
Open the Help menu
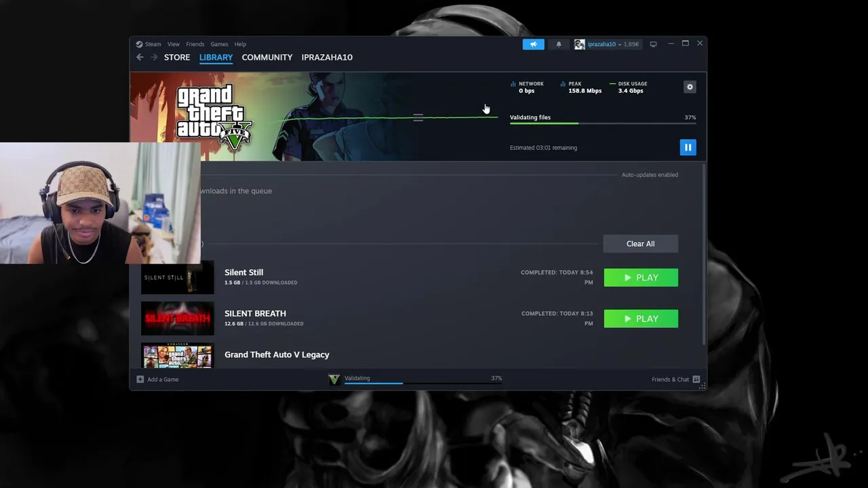tap(240, 44)
